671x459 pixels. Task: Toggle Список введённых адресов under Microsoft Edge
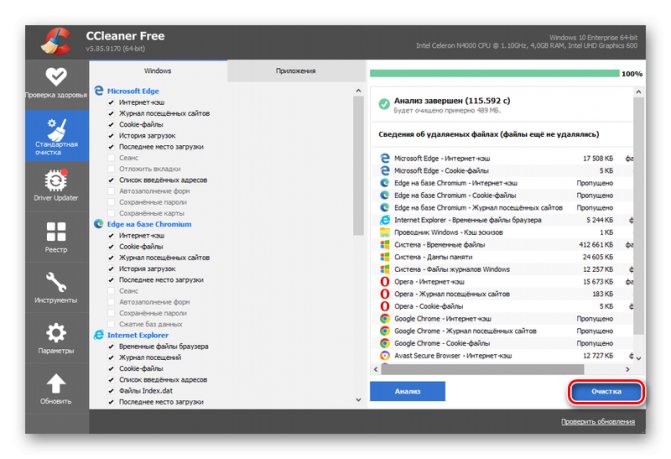111,180
